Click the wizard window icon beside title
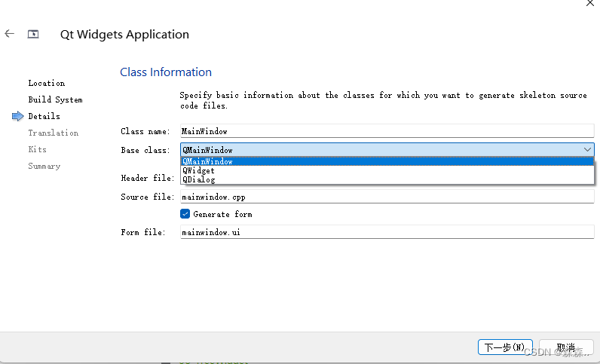Viewport: 600px width, 364px height. pos(33,34)
